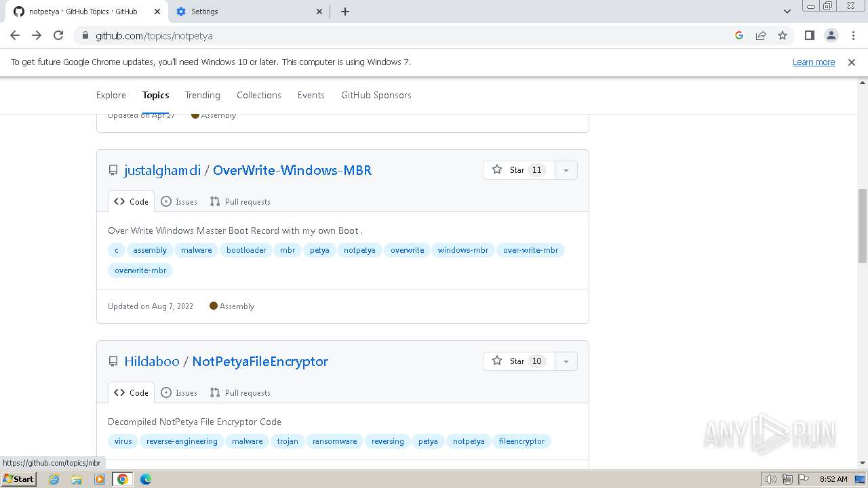The image size is (868, 488).
Task: View site information lock icon
Action: [x=85, y=35]
